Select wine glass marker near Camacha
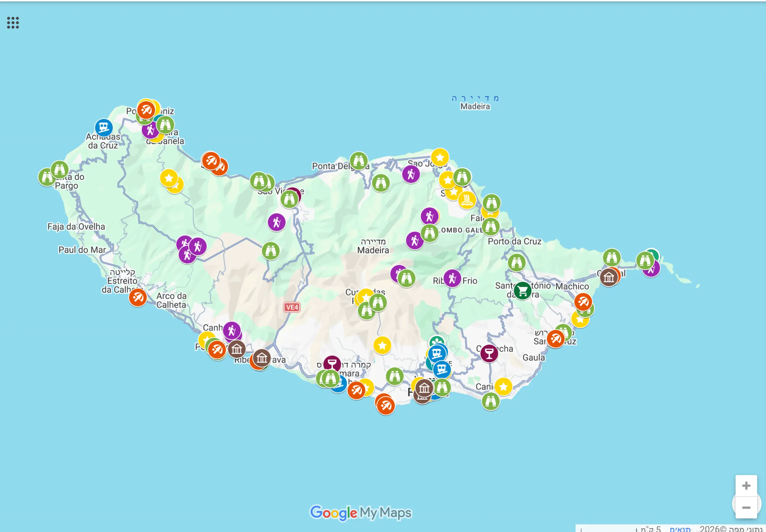766x532 pixels. [x=489, y=353]
